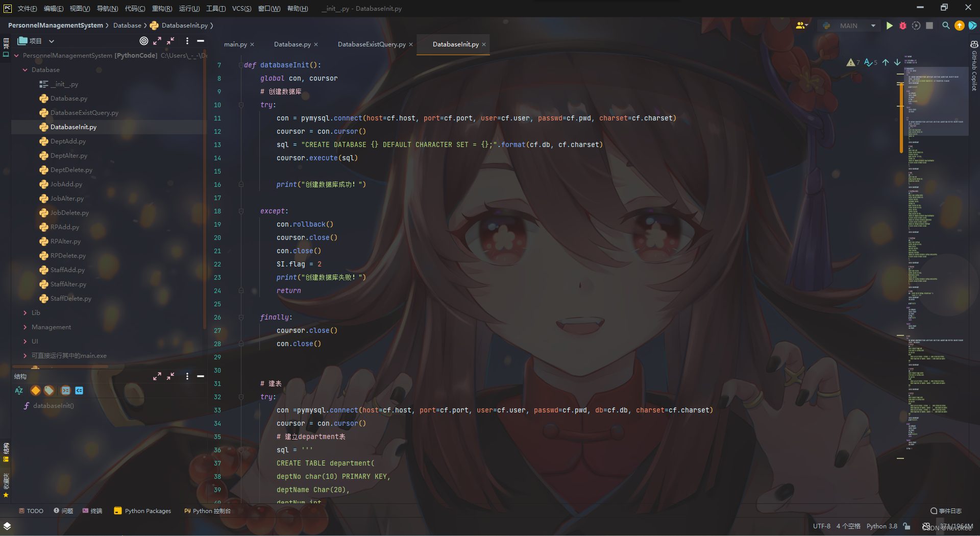Select opened file target icon in project panel
980x536 pixels.
point(144,41)
